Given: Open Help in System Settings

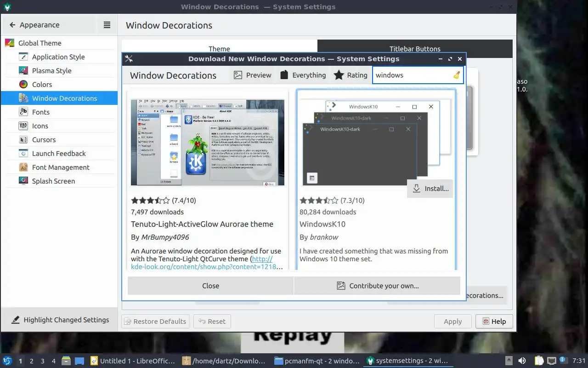Looking at the screenshot, I should pos(494,322).
